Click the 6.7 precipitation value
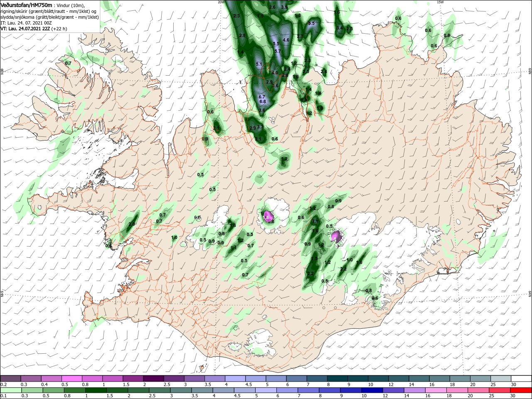 (x=262, y=96)
